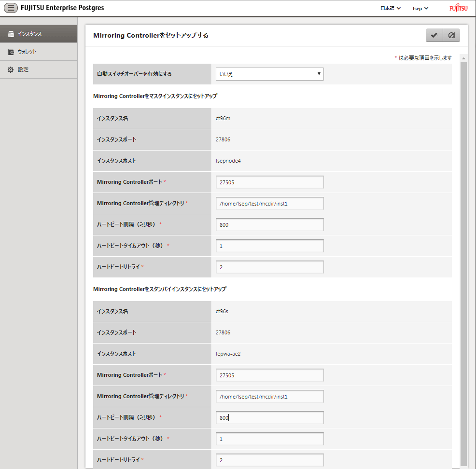This screenshot has width=476, height=469.
Task: Open the automatic switchover dropdown showing いいえ
Action: click(269, 74)
